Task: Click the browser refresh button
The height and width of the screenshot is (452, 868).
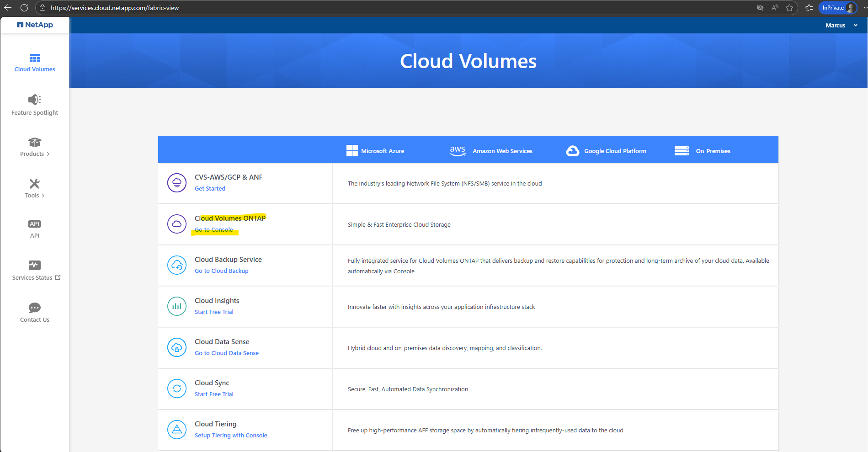Action: pyautogui.click(x=24, y=8)
